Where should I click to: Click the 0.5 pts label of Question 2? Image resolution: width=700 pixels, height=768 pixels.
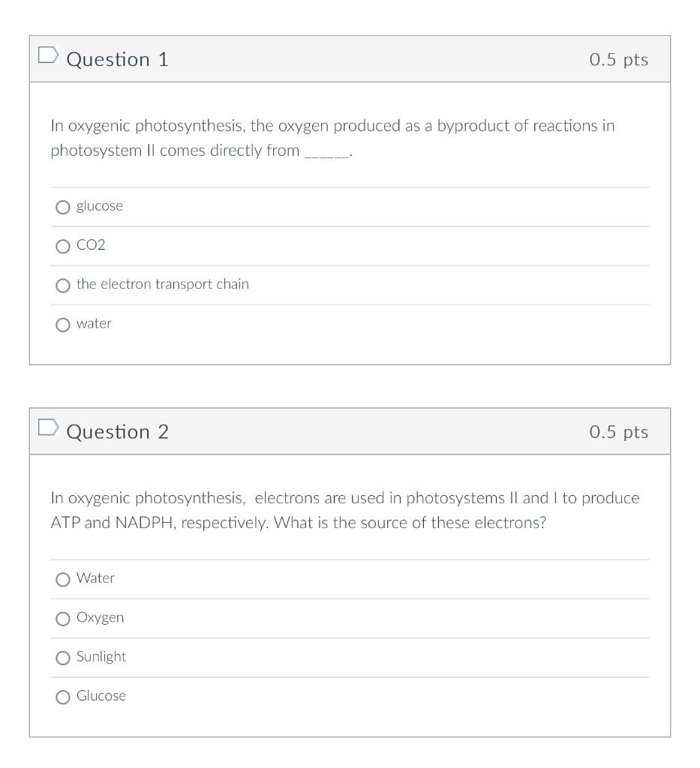[619, 431]
